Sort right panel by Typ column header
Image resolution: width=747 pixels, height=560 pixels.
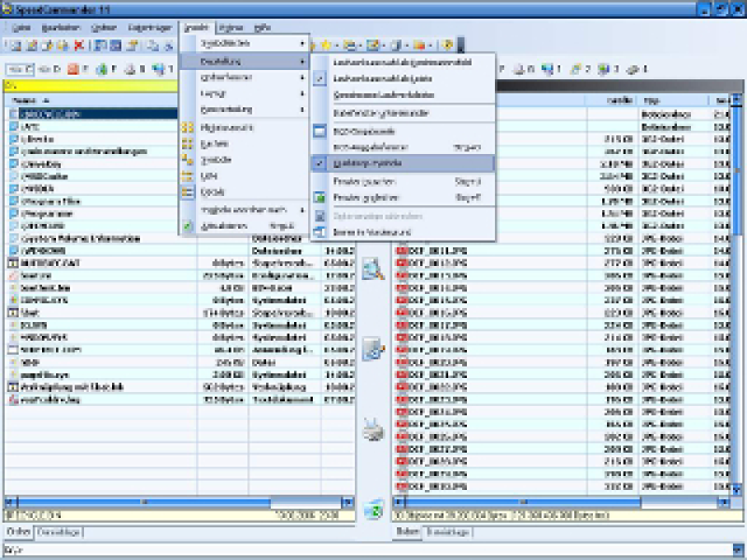coord(673,101)
